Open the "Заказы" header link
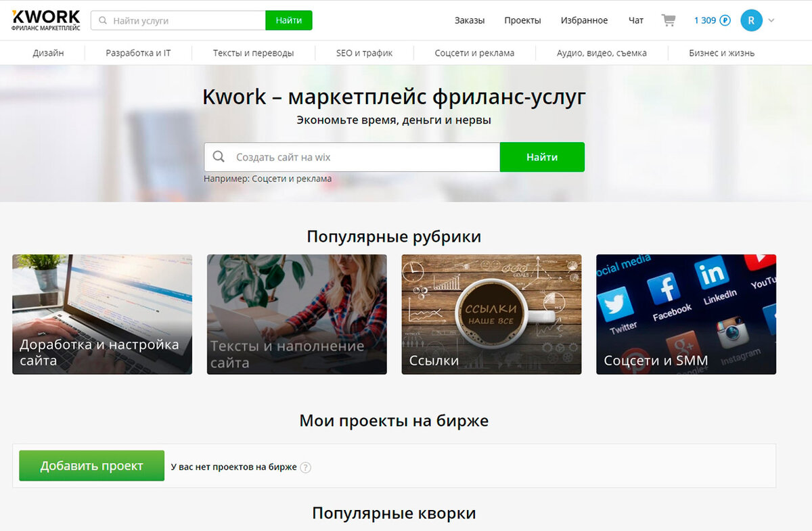Screen dimensions: 812x531 (x=470, y=20)
